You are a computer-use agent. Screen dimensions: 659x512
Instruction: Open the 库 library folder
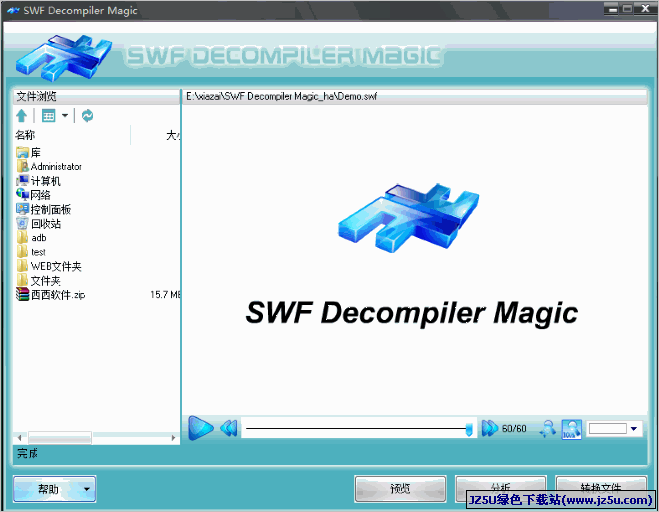[x=28, y=153]
